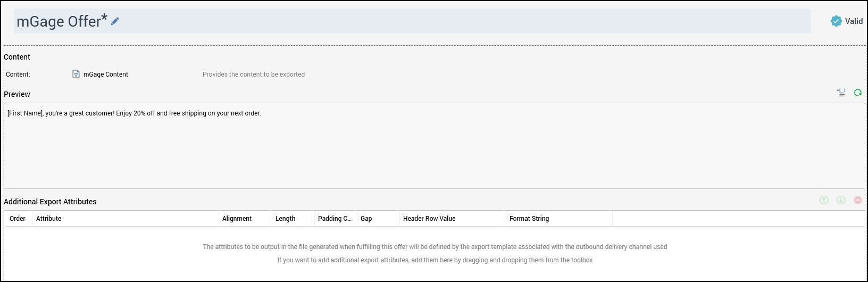Click the pencil icon to rename offer
This screenshot has height=282, width=868.
(115, 21)
